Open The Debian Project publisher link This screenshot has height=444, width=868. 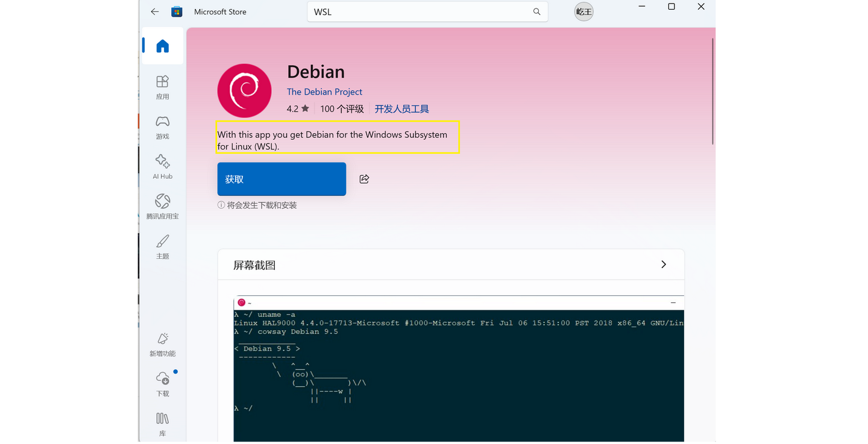click(x=324, y=92)
